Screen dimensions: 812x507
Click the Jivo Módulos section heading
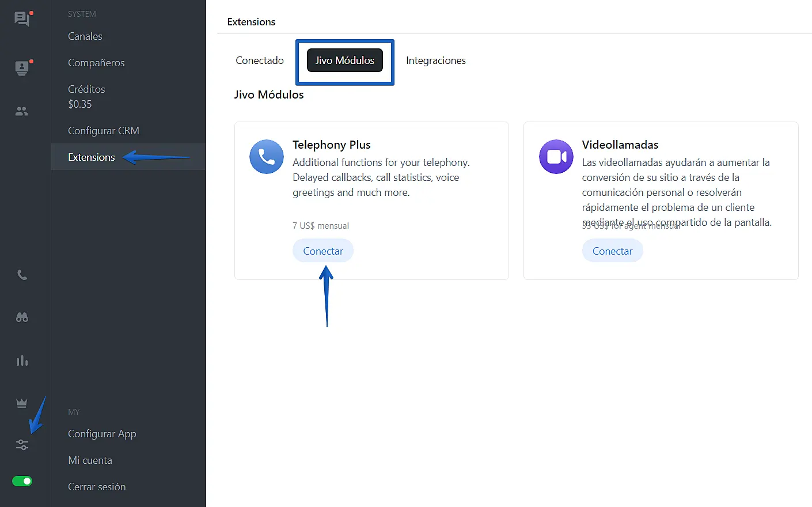tap(269, 94)
